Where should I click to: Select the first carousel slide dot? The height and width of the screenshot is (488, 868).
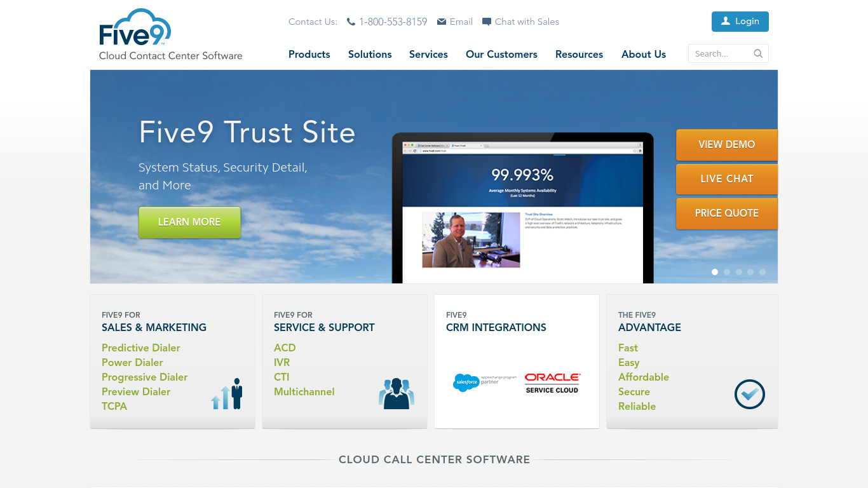(x=715, y=272)
